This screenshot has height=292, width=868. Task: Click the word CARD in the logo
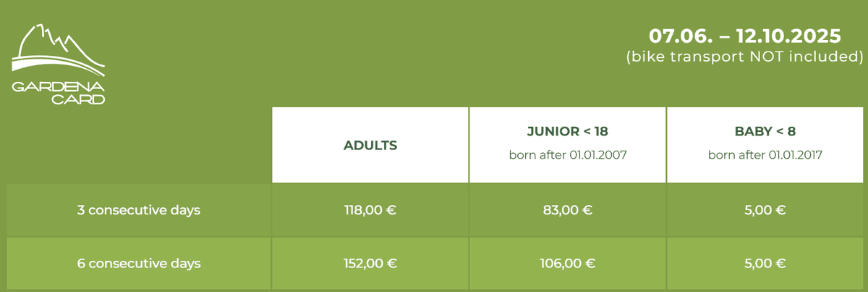79,100
